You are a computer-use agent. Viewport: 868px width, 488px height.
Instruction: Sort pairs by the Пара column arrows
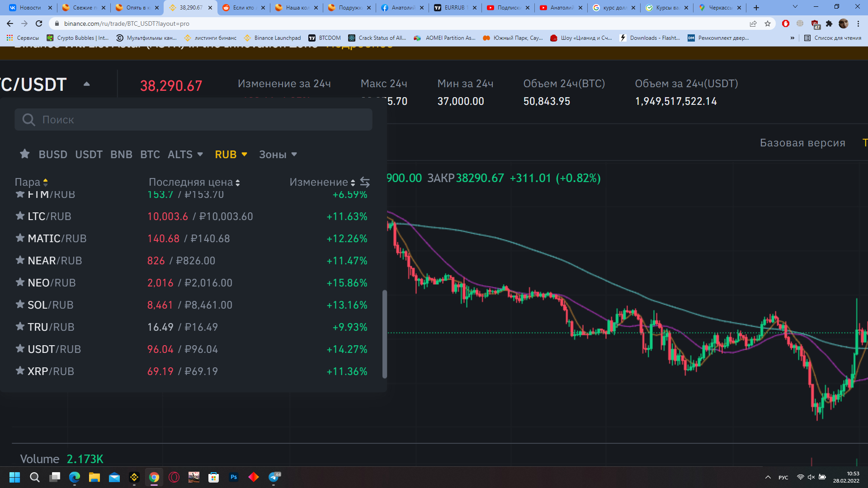click(45, 182)
